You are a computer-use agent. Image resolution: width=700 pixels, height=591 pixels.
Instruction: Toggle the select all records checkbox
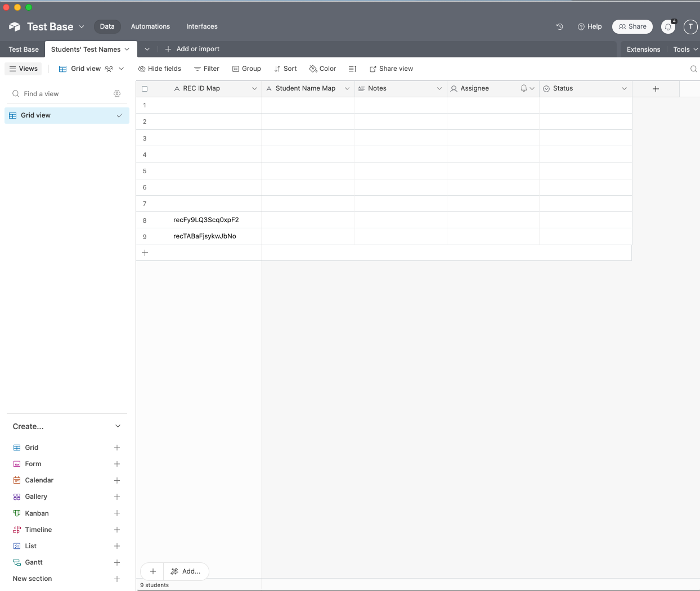[x=145, y=89]
